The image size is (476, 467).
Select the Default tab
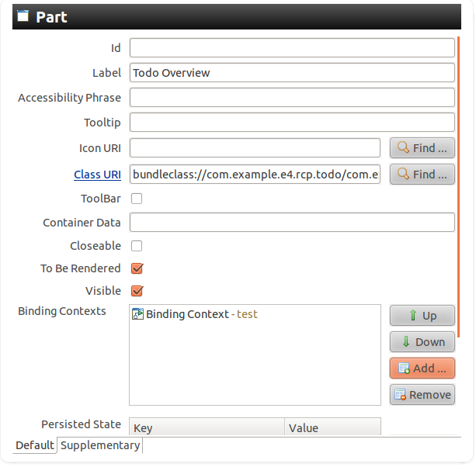tap(35, 445)
